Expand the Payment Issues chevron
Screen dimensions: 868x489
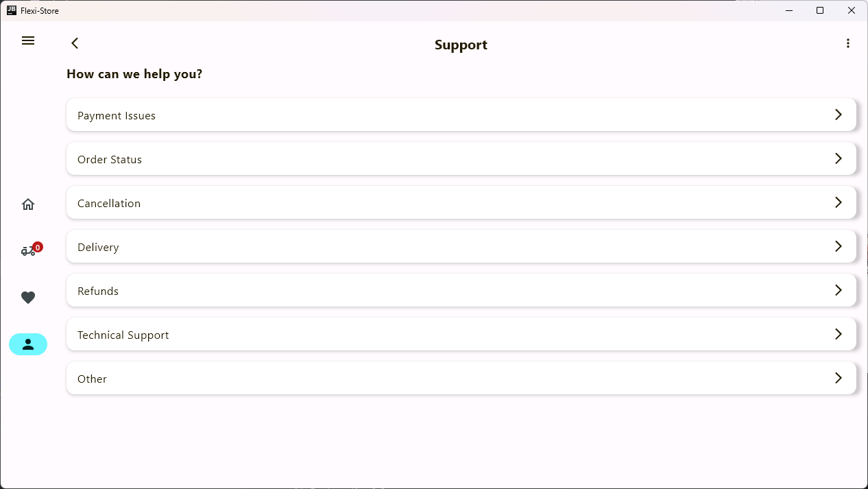838,115
